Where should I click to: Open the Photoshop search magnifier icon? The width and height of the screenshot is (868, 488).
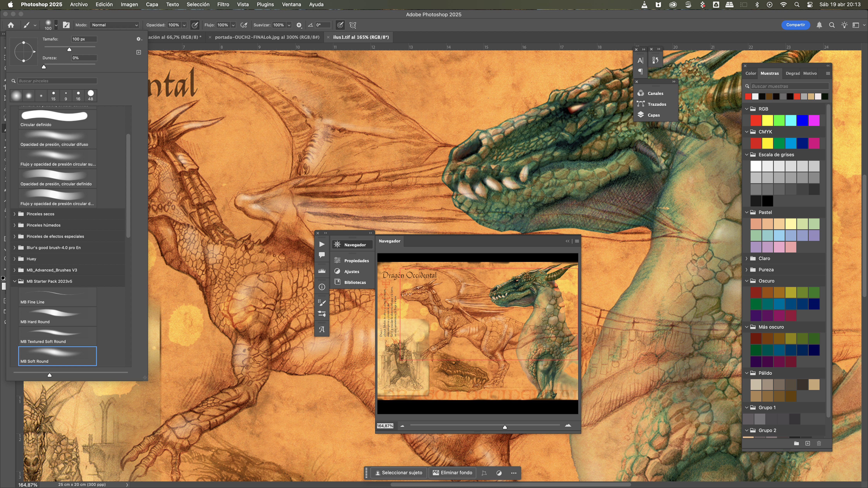click(x=832, y=25)
